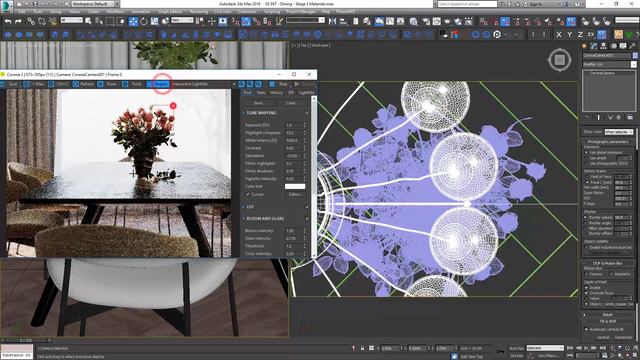The height and width of the screenshot is (360, 640).
Task: Switch to the Post tab in VFB
Action: [x=247, y=93]
